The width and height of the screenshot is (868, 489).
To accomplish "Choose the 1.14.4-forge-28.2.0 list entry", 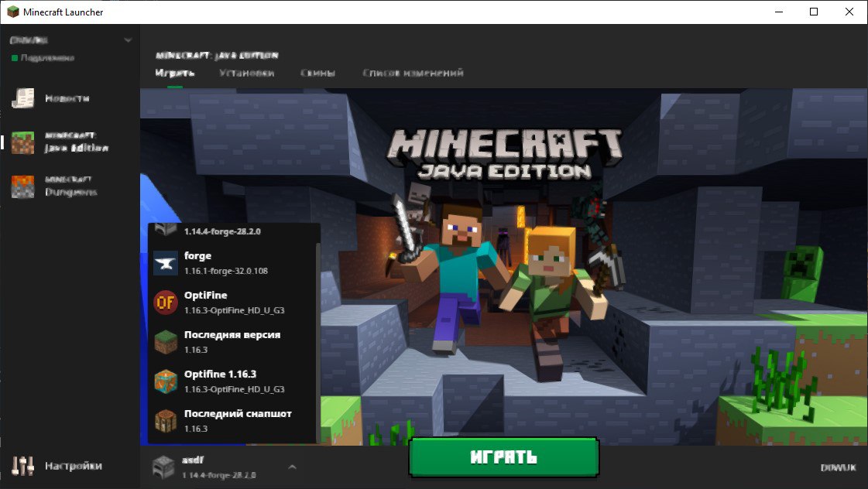I will [232, 231].
